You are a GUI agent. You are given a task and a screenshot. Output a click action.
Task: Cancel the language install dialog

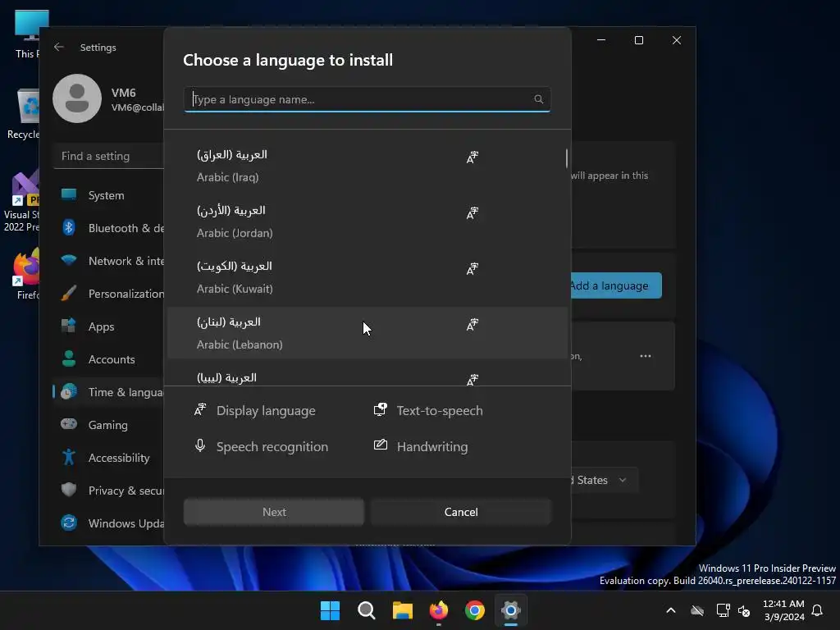tap(461, 512)
